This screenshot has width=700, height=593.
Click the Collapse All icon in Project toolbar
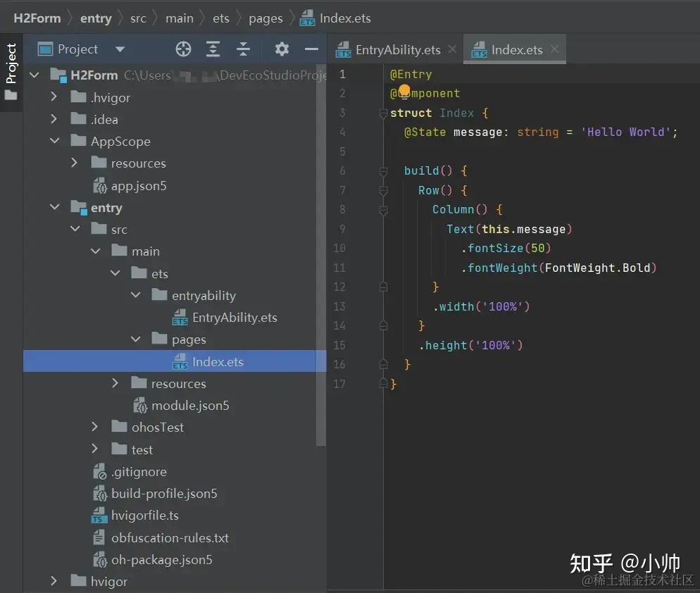(x=243, y=49)
